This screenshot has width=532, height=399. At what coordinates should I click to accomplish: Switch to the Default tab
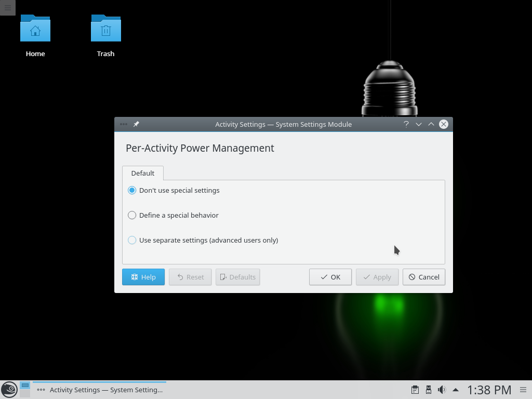142,173
